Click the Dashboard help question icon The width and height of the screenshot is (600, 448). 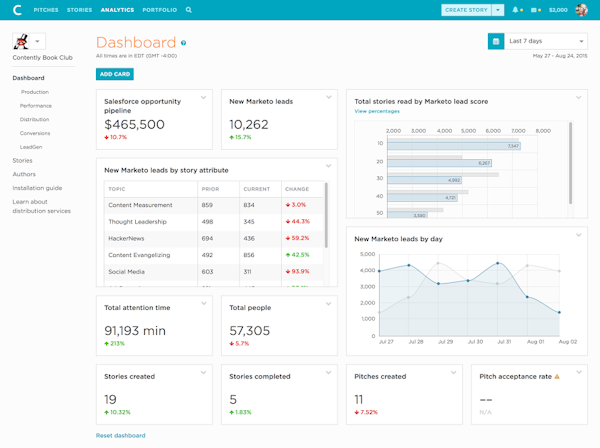click(x=184, y=44)
